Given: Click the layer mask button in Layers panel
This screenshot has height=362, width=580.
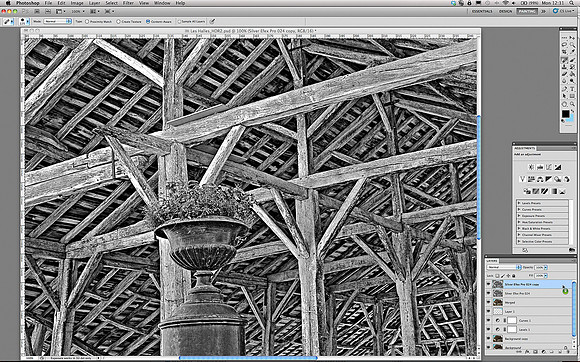Looking at the screenshot, I should [535, 351].
